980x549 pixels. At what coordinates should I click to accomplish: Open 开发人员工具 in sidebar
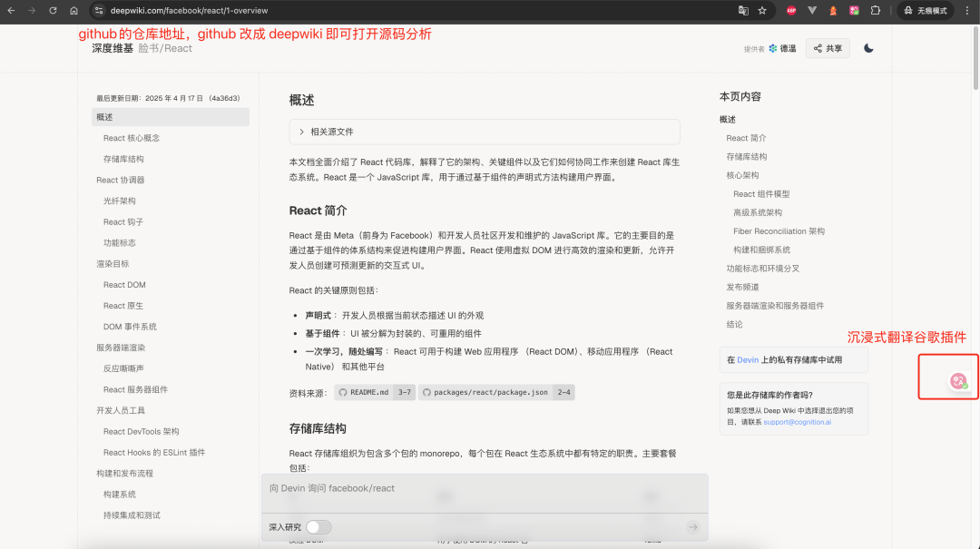click(121, 410)
